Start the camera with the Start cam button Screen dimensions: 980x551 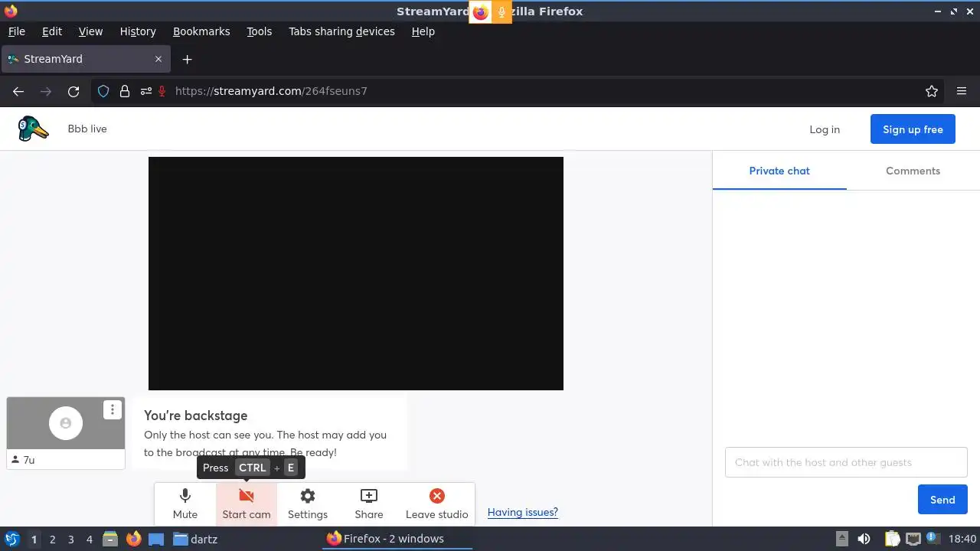tap(247, 504)
